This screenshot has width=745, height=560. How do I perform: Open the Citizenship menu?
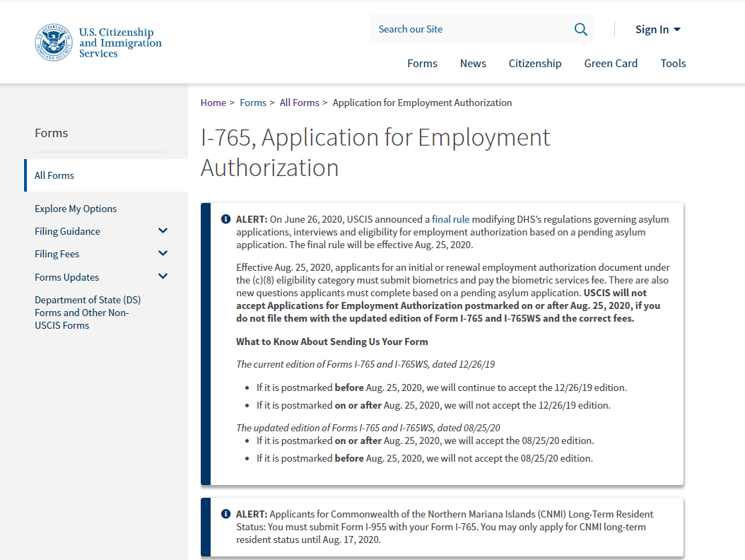[x=535, y=63]
